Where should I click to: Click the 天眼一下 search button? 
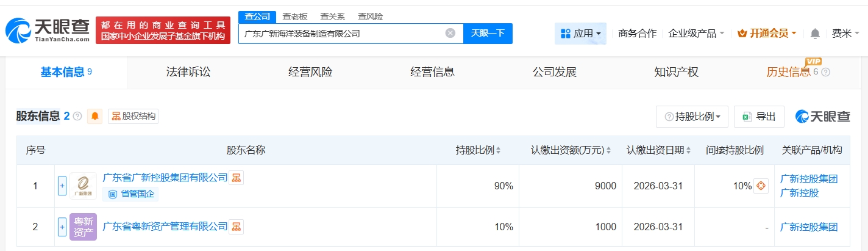tap(488, 34)
